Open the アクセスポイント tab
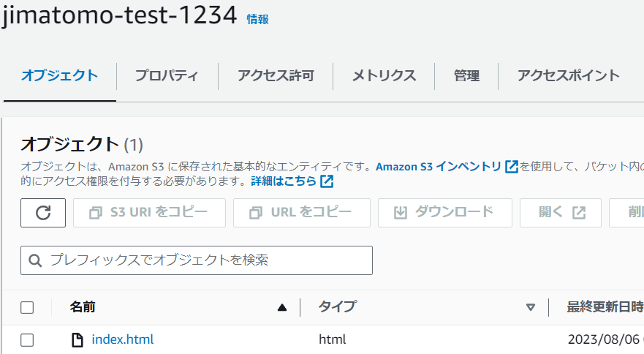Image resolution: width=644 pixels, height=354 pixels. 569,75
